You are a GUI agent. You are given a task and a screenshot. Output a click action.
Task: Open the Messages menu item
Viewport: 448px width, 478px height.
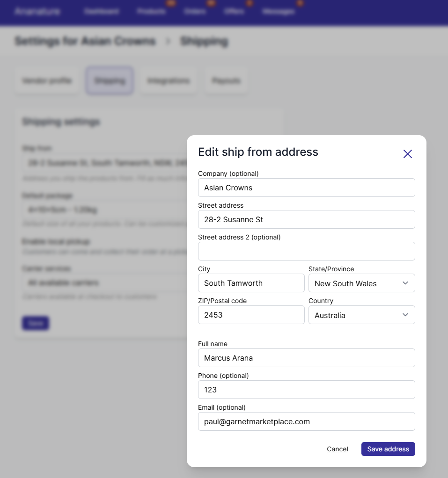pyautogui.click(x=279, y=11)
